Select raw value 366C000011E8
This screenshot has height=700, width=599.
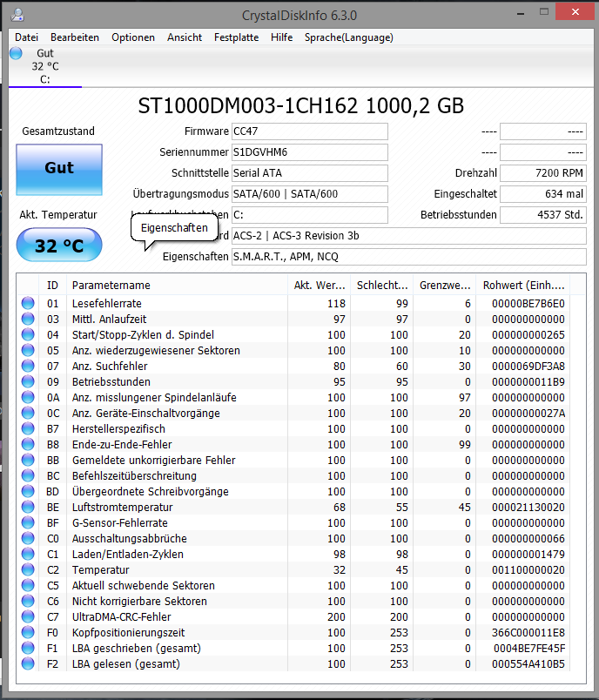528,633
